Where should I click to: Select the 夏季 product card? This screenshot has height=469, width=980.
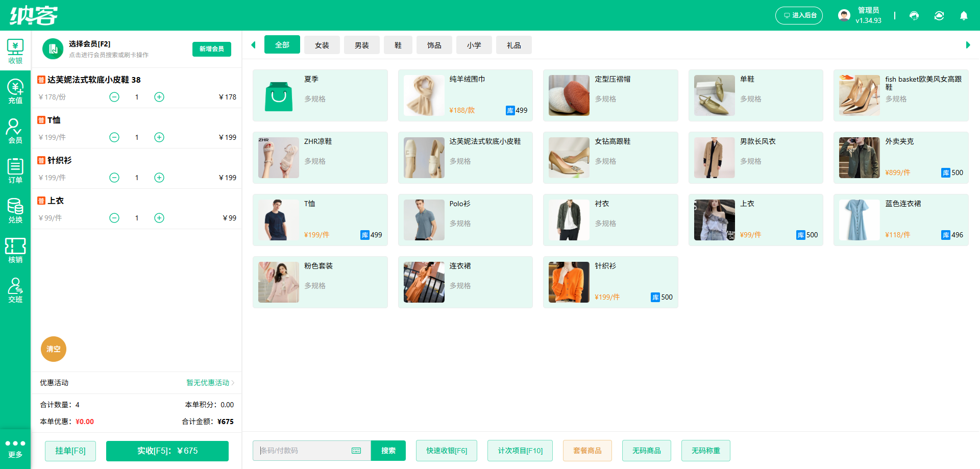[x=320, y=95]
